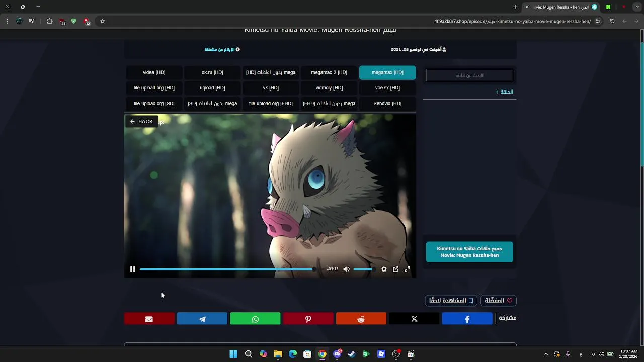Select mega بدون اعلانات [HD] server

(x=271, y=72)
